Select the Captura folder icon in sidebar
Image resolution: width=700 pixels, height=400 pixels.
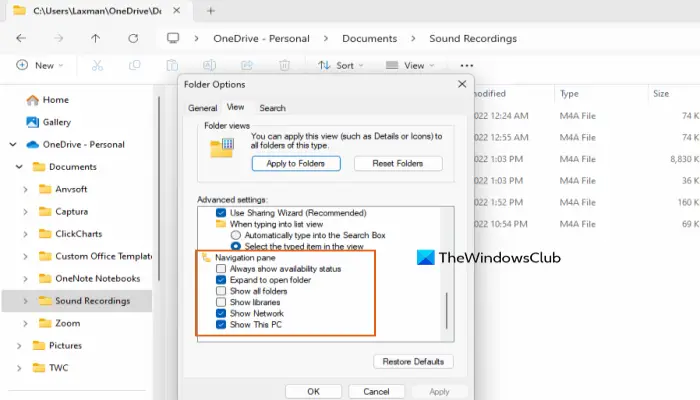[x=45, y=211]
